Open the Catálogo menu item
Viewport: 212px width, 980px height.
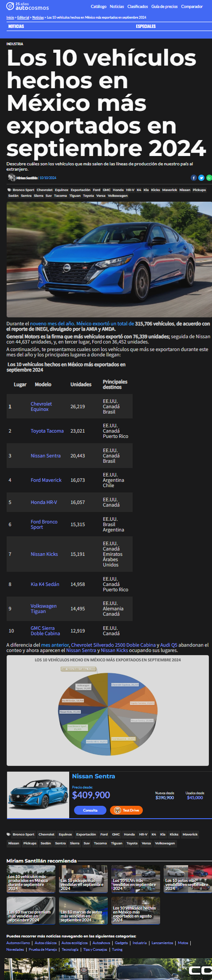coord(98,7)
